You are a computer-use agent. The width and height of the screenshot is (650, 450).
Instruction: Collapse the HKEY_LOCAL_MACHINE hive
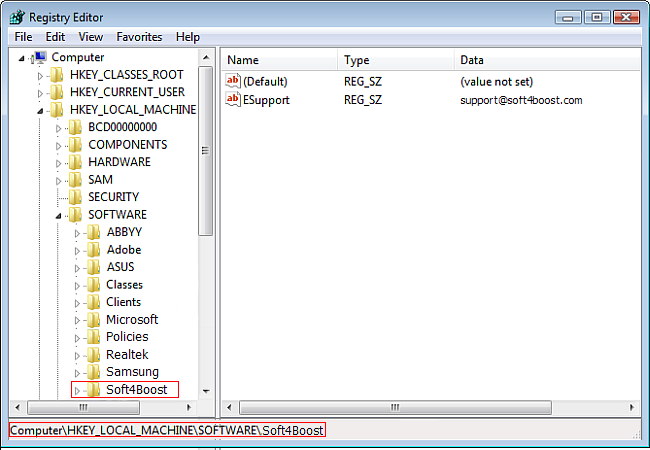click(40, 111)
